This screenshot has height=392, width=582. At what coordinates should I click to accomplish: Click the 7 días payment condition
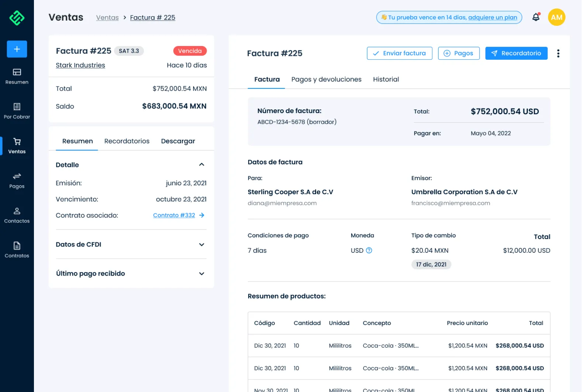click(x=257, y=251)
